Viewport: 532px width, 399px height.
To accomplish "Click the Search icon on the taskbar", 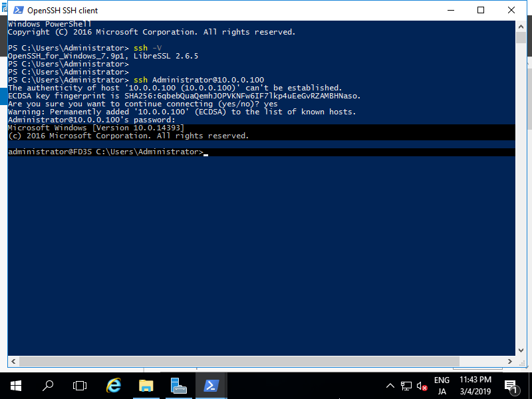I will (x=48, y=386).
